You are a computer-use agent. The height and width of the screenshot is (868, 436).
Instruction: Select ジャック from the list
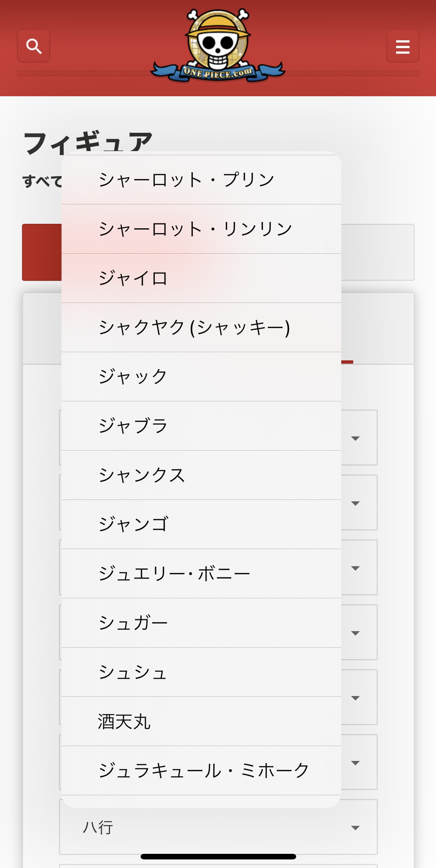(201, 377)
